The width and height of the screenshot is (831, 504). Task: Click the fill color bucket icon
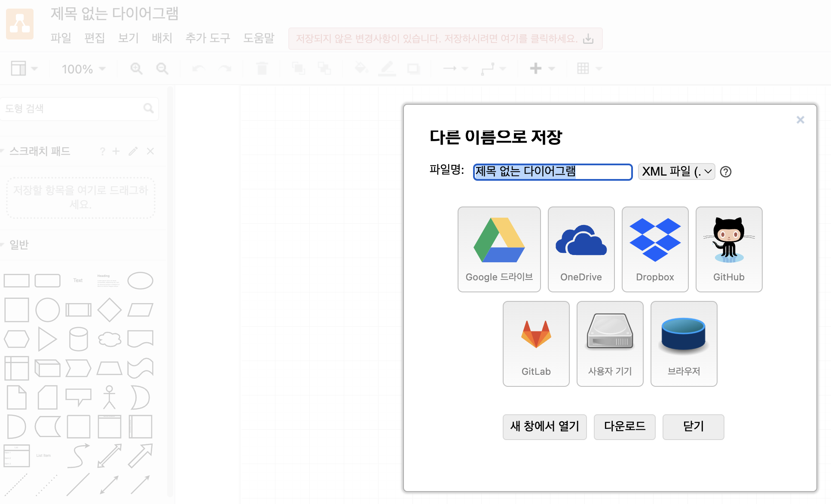point(361,68)
